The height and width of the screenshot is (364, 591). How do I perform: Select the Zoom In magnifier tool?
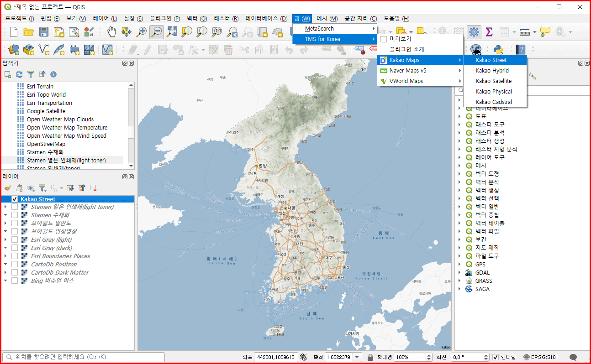coord(142,32)
